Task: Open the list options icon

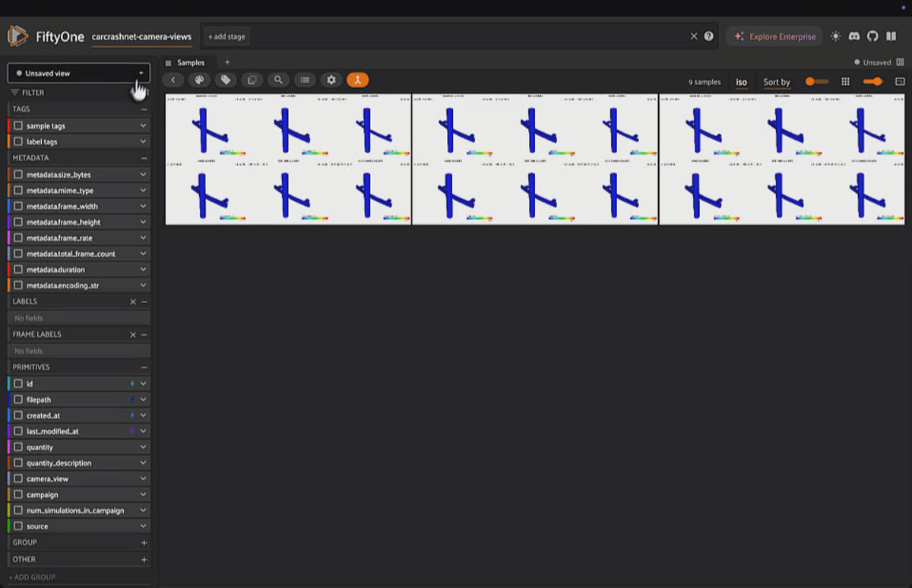Action: tap(305, 80)
